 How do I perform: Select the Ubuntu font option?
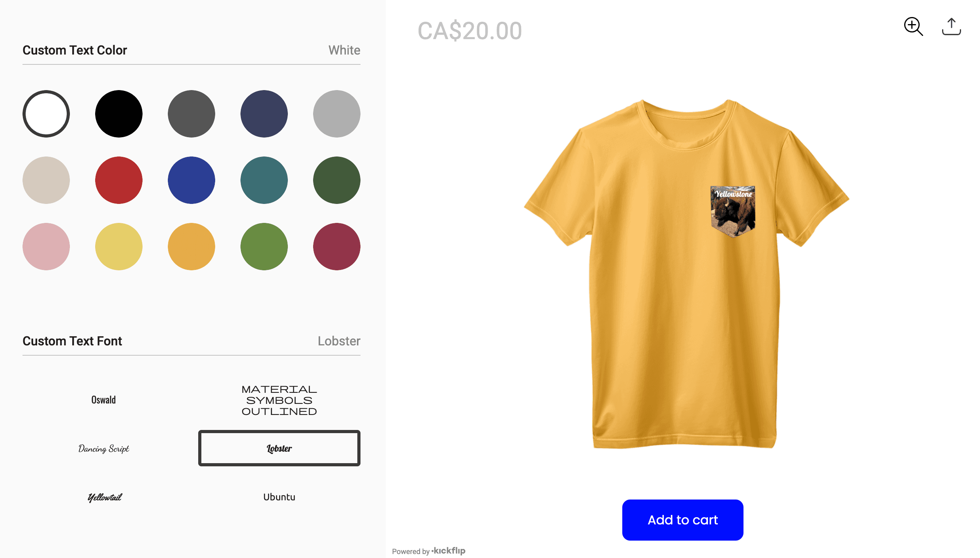279,497
